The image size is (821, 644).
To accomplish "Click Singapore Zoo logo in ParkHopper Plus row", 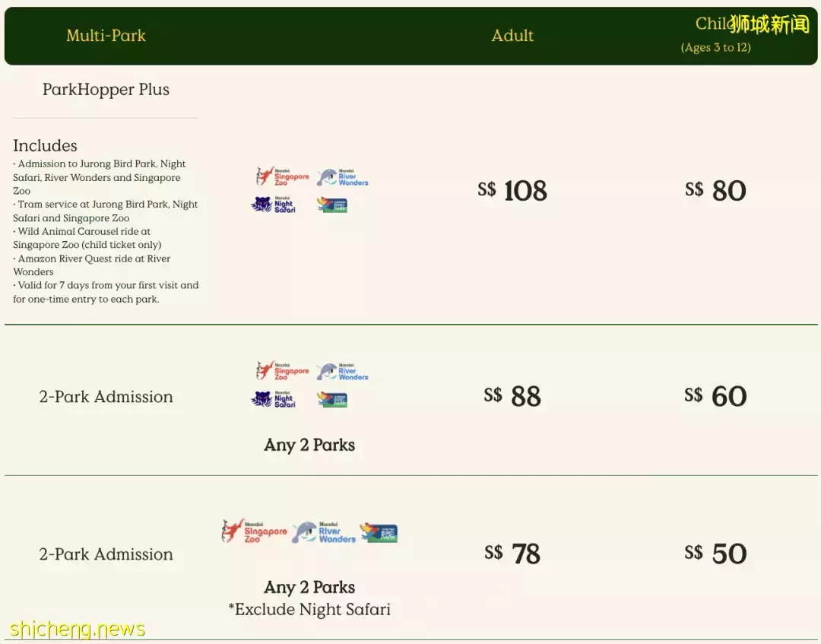I will (x=283, y=176).
